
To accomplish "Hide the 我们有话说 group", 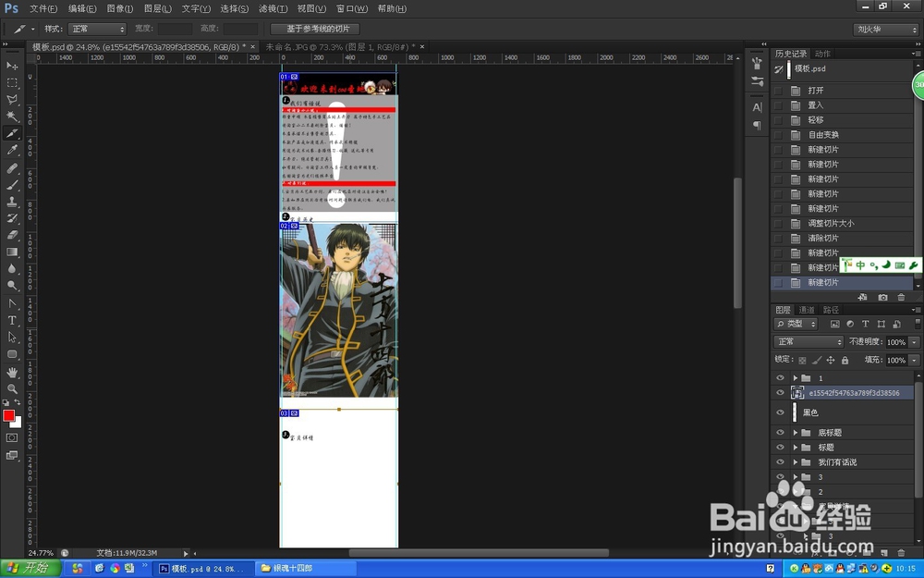I will (780, 461).
